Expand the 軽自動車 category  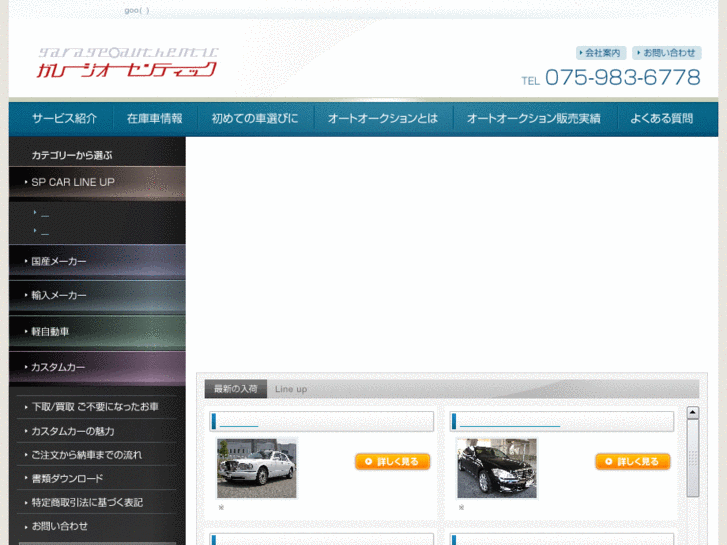point(97,331)
